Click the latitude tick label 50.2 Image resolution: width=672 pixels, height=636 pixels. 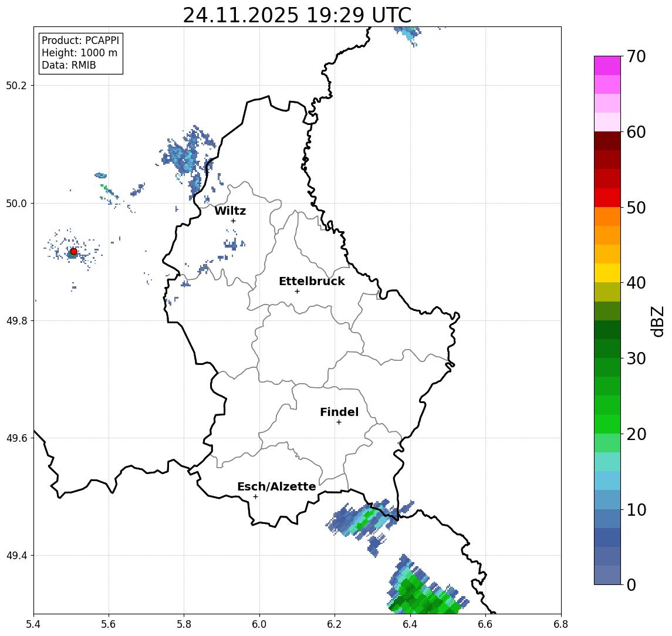pyautogui.click(x=16, y=85)
